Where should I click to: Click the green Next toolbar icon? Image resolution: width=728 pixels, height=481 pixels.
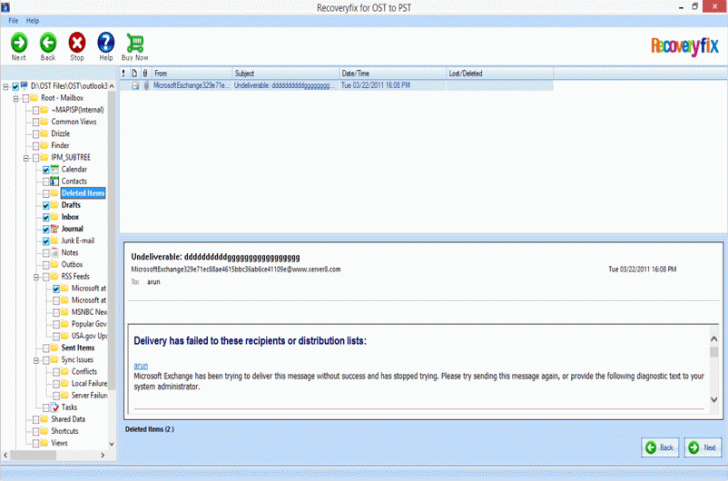click(19, 42)
